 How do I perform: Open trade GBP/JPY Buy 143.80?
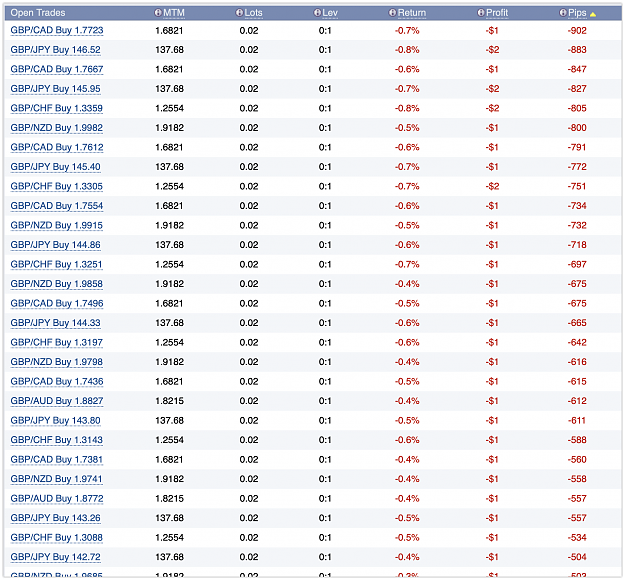coord(55,421)
